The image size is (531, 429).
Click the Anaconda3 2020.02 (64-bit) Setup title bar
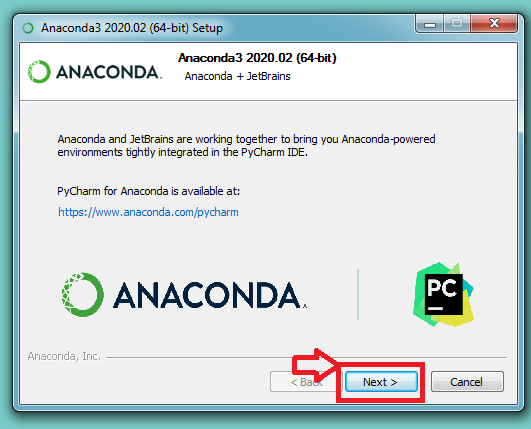click(x=132, y=28)
